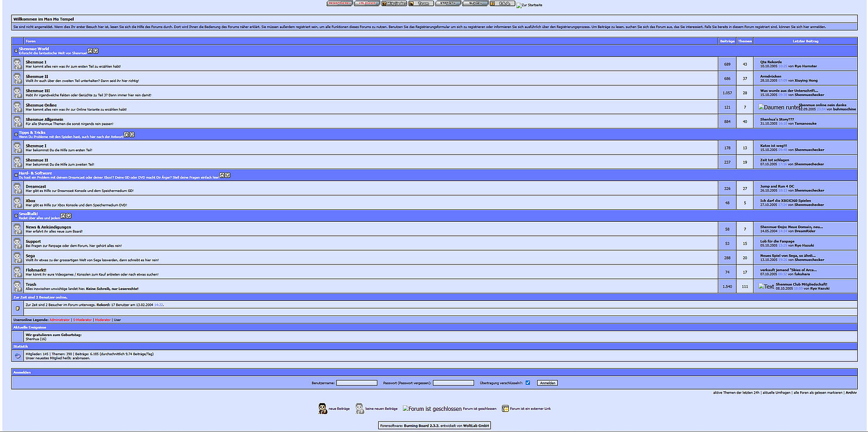Toggle the Übertragung verschlüsseln checkbox
This screenshot has height=432, width=868.
point(528,383)
